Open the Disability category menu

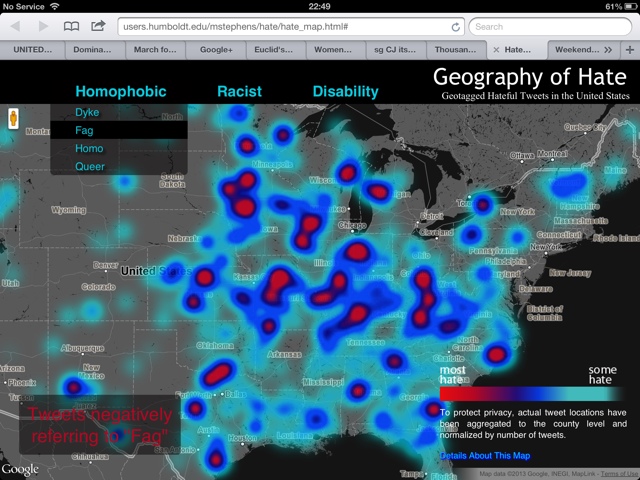point(345,91)
